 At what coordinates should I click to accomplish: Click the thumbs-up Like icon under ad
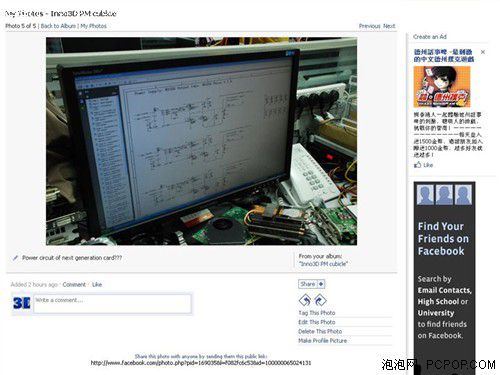(x=417, y=165)
